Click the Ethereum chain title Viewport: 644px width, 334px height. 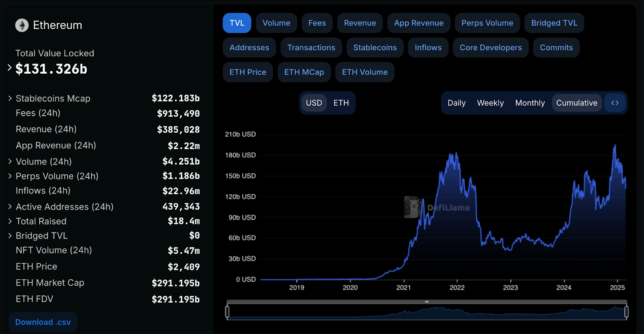tap(58, 25)
